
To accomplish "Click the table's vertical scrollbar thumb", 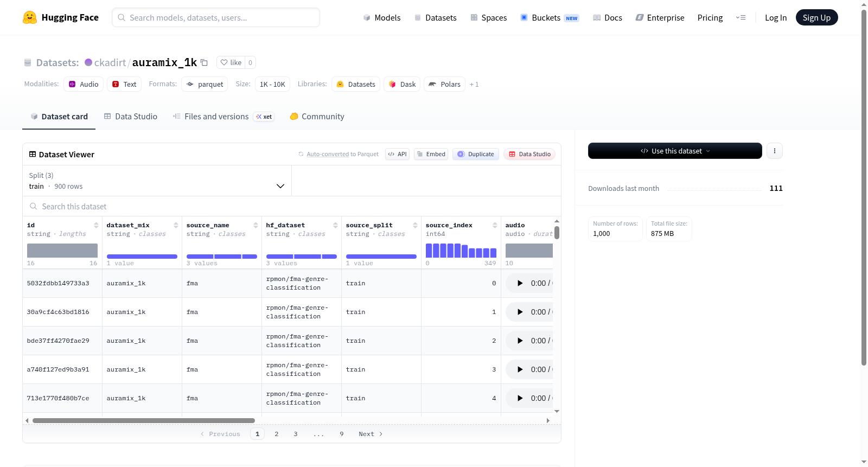I will click(557, 233).
